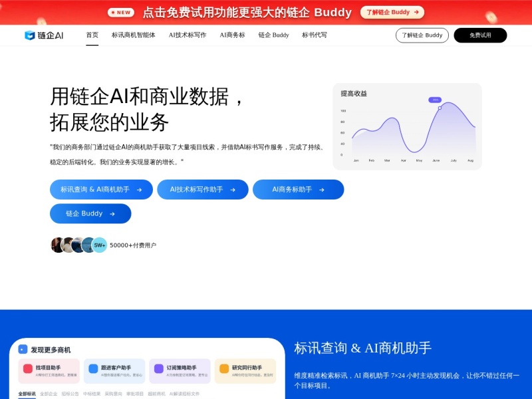Select the 研究同行助手 card
Viewport: 532px width, 399px height.
click(x=245, y=371)
